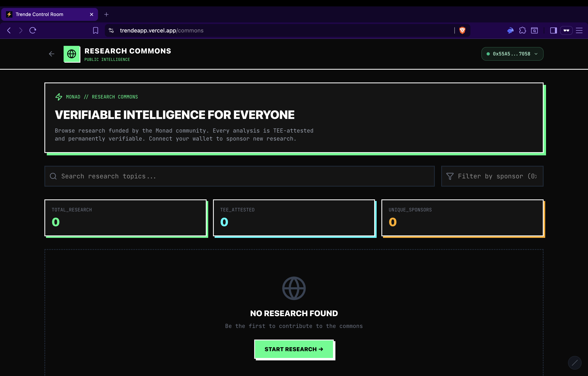
Task: Go back using browser back button
Action: pos(9,30)
